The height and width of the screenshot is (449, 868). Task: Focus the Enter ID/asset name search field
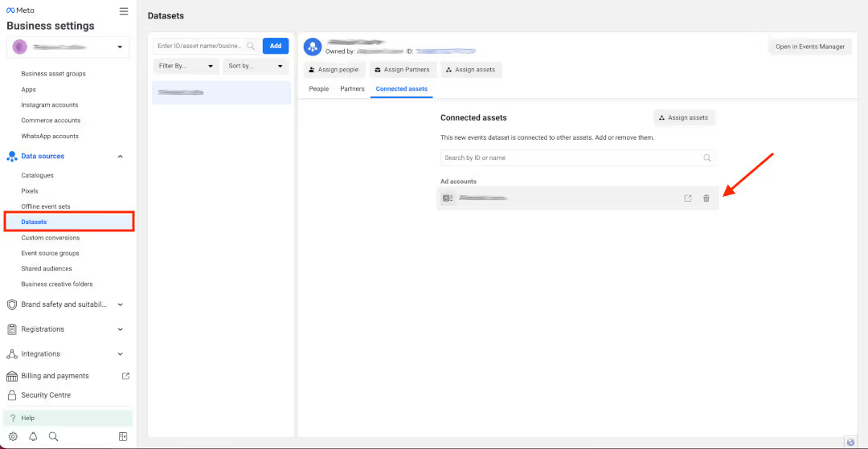pos(206,46)
